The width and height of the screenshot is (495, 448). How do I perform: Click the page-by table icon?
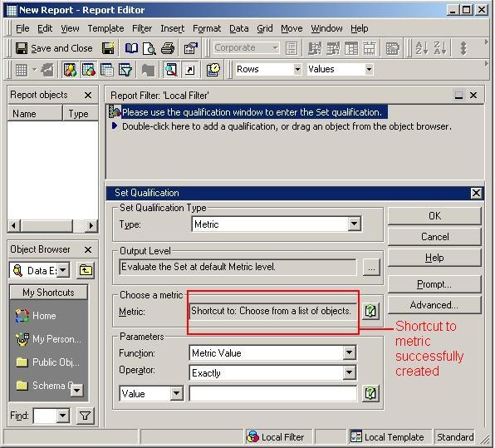click(106, 70)
